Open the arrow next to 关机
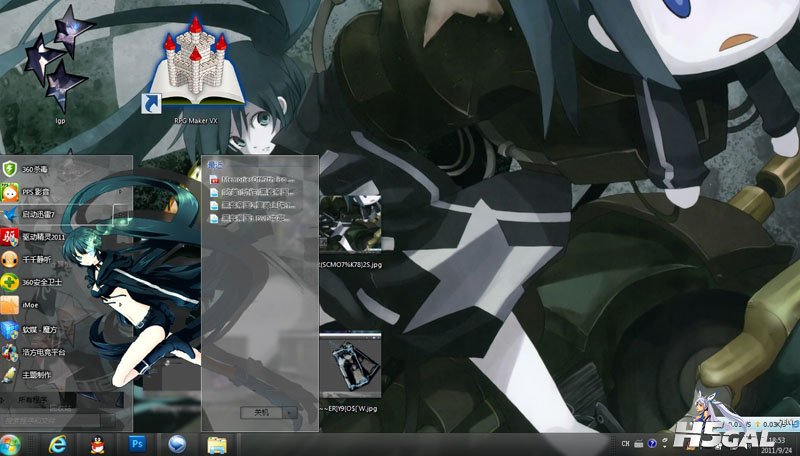The image size is (800, 456). tap(290, 412)
